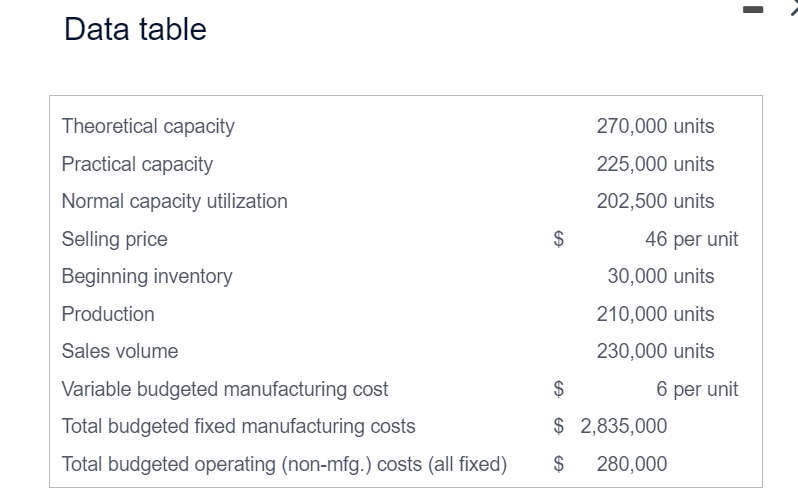
Task: Click the 46 per unit value
Action: (x=692, y=239)
